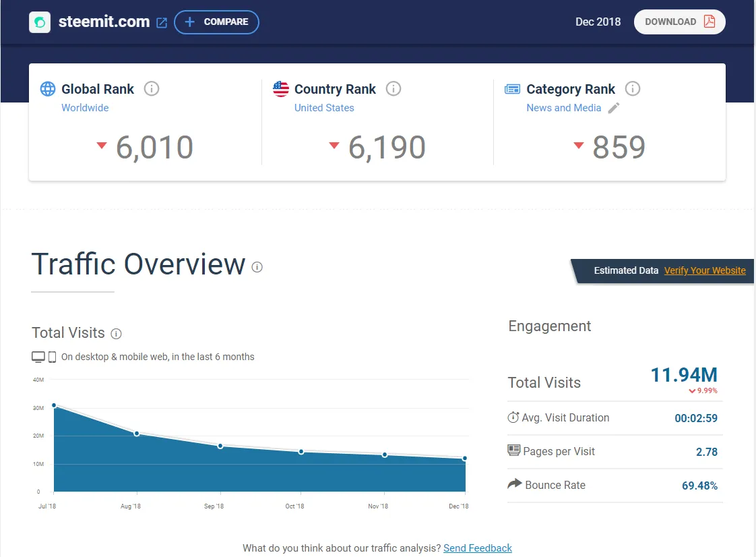
Task: Click the 40M y-axis label
Action: pos(38,380)
